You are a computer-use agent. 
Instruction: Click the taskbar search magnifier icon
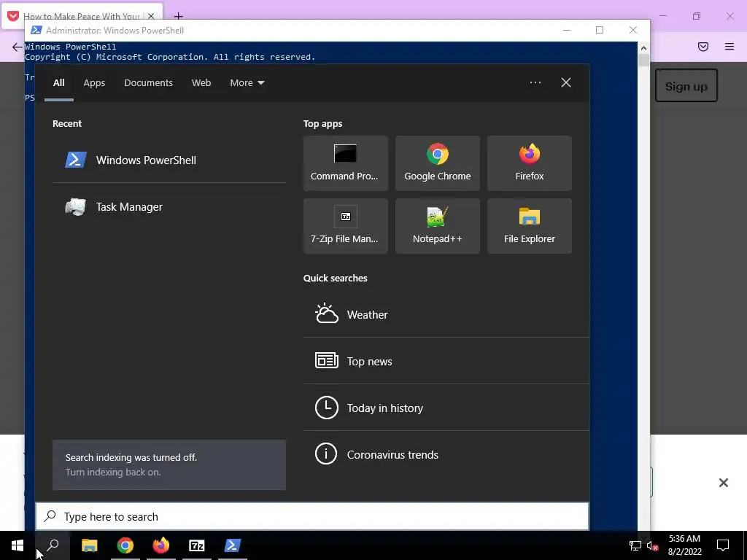click(x=53, y=545)
